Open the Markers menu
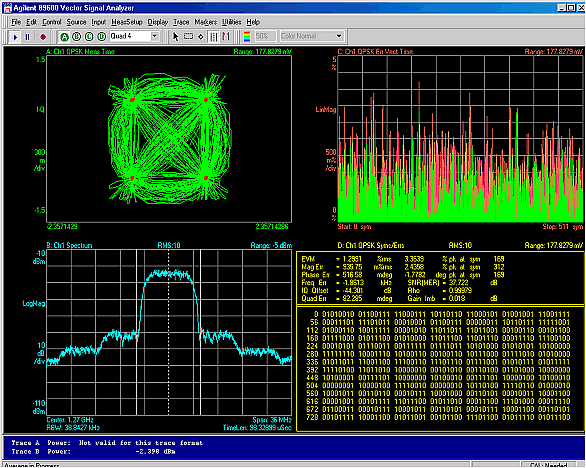Image resolution: width=586 pixels, height=468 pixels. click(x=206, y=22)
